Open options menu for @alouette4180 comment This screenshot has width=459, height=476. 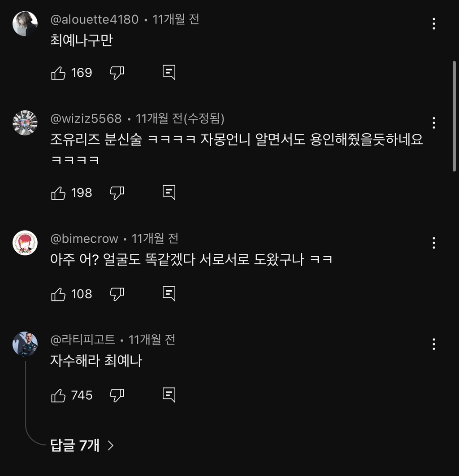(433, 24)
